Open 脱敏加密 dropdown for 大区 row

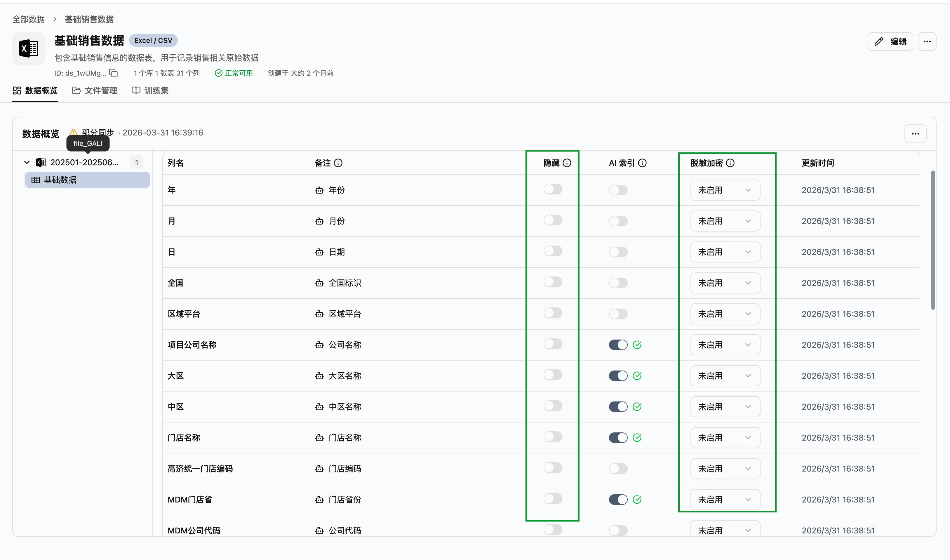point(725,375)
